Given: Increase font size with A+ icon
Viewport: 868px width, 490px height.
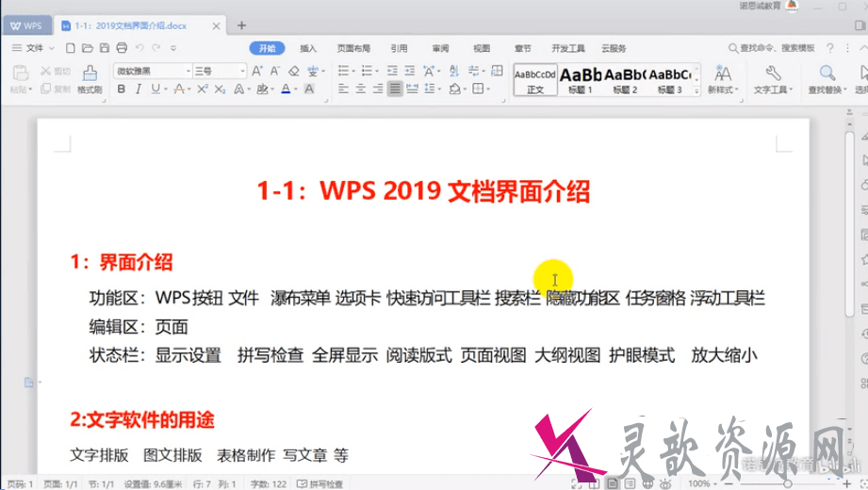Looking at the screenshot, I should (x=257, y=71).
